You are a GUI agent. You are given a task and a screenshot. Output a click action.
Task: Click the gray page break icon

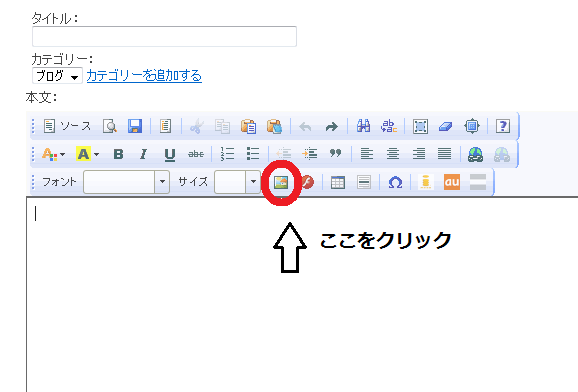[478, 182]
